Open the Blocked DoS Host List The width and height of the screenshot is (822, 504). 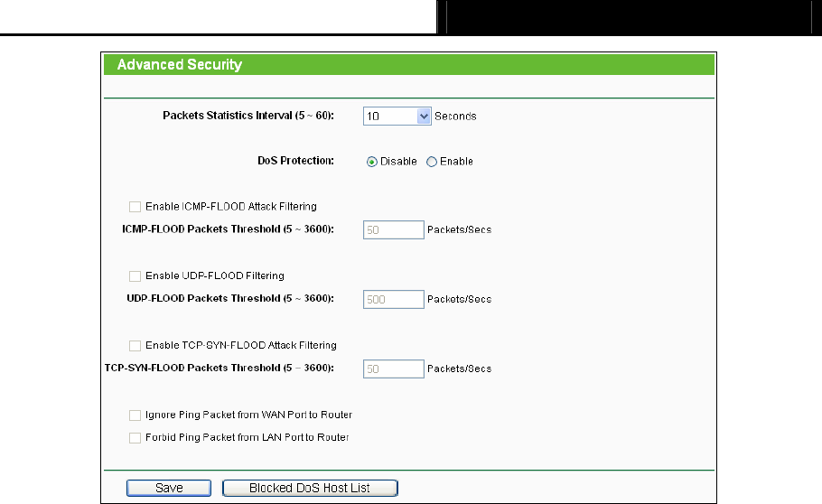tap(310, 488)
